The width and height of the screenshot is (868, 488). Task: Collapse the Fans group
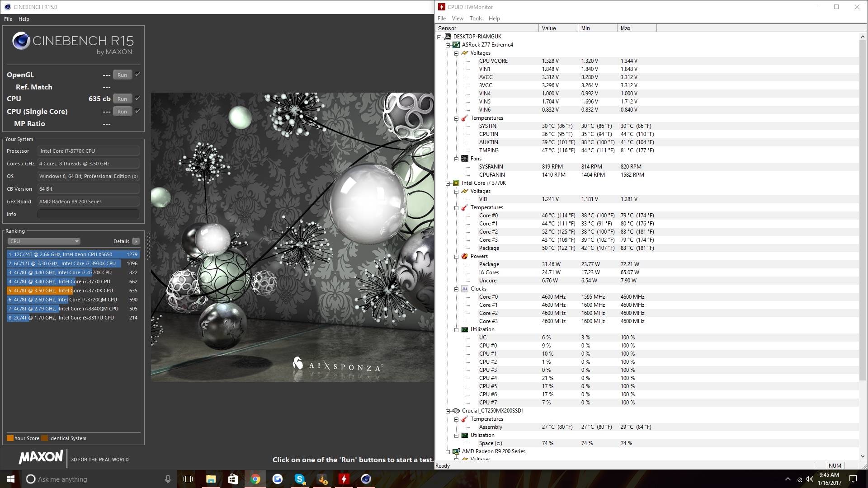click(x=456, y=159)
